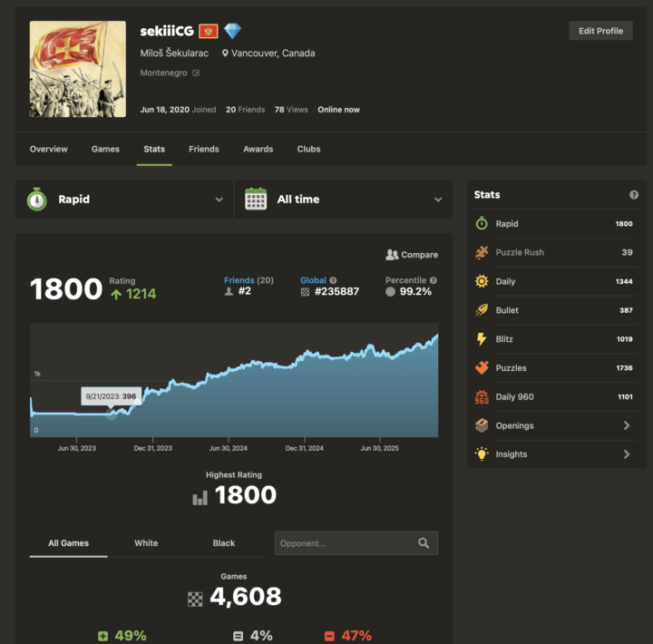Edit the Montenegro status pencil icon

[196, 73]
